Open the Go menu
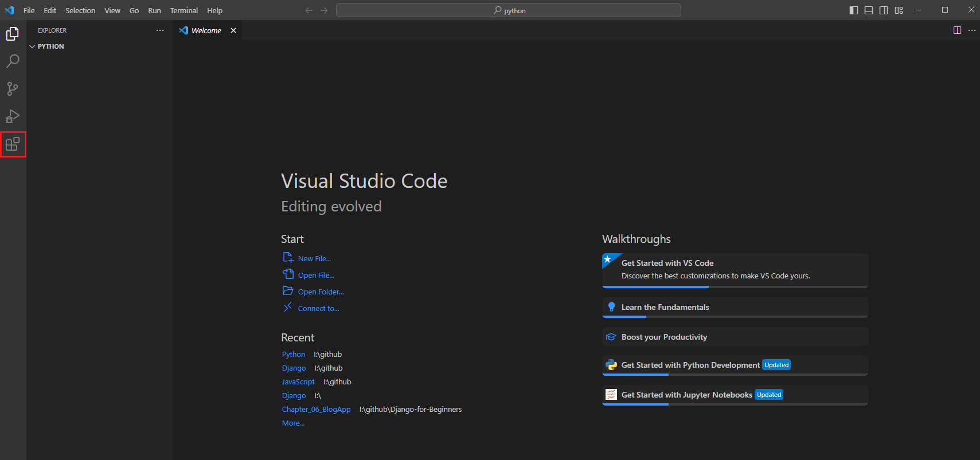The height and width of the screenshot is (460, 980). point(134,10)
